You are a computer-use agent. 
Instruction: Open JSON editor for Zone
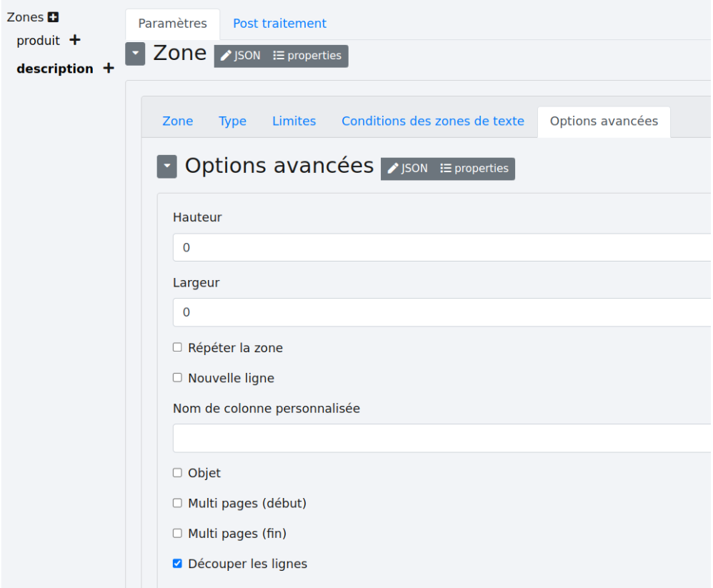click(240, 56)
